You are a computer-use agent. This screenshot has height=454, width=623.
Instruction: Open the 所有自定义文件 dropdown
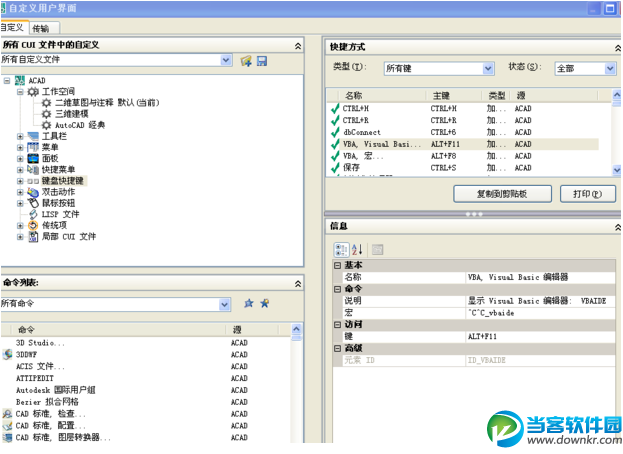[x=226, y=60]
